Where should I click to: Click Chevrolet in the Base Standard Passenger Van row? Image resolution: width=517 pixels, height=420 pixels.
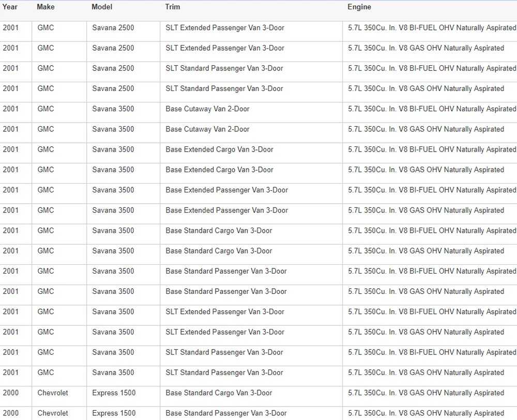[53, 413]
